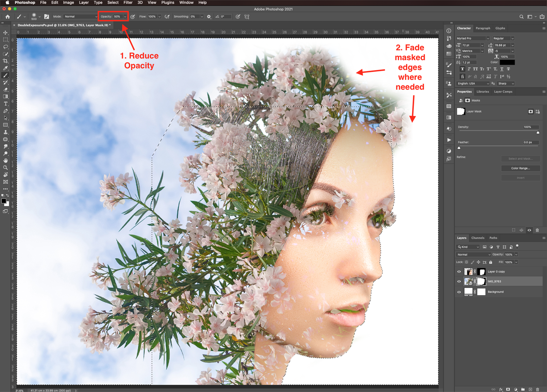The height and width of the screenshot is (392, 547).
Task: Click the Home icon in options bar
Action: coord(8,17)
